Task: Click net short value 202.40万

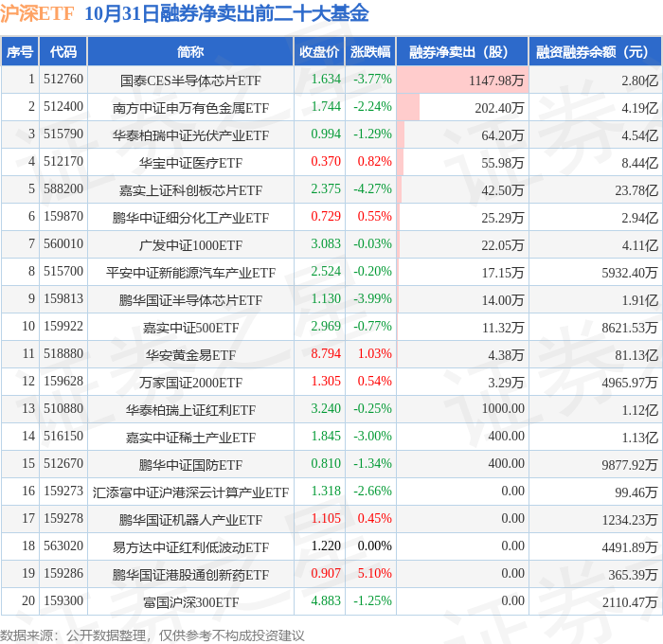Action: click(499, 107)
